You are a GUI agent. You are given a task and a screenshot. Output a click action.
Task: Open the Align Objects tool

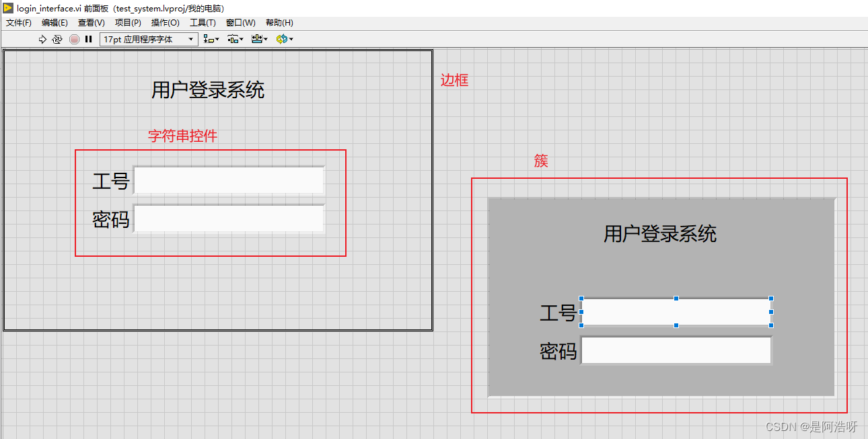pos(207,39)
